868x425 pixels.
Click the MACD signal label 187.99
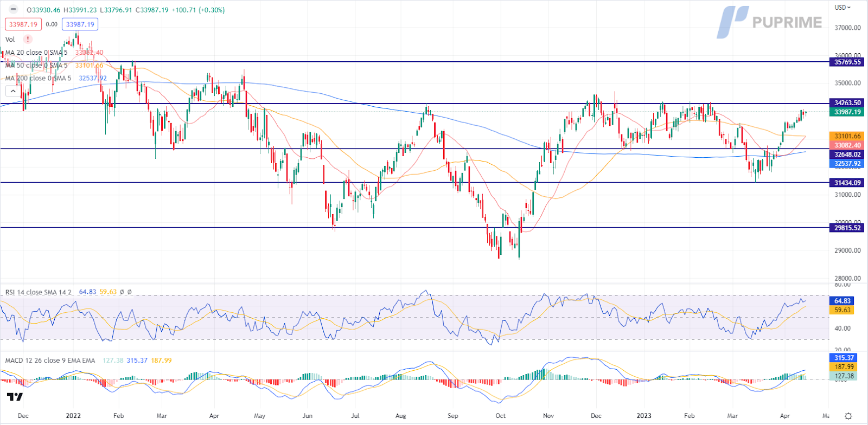[x=844, y=367]
